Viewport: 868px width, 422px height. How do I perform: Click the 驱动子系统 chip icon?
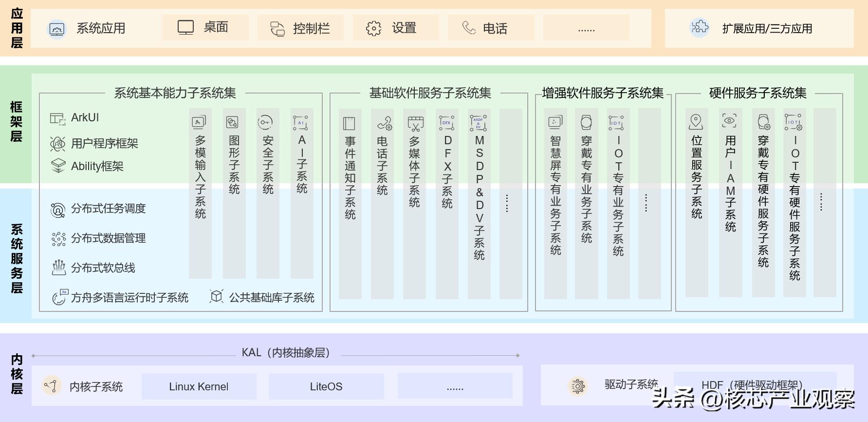point(578,386)
